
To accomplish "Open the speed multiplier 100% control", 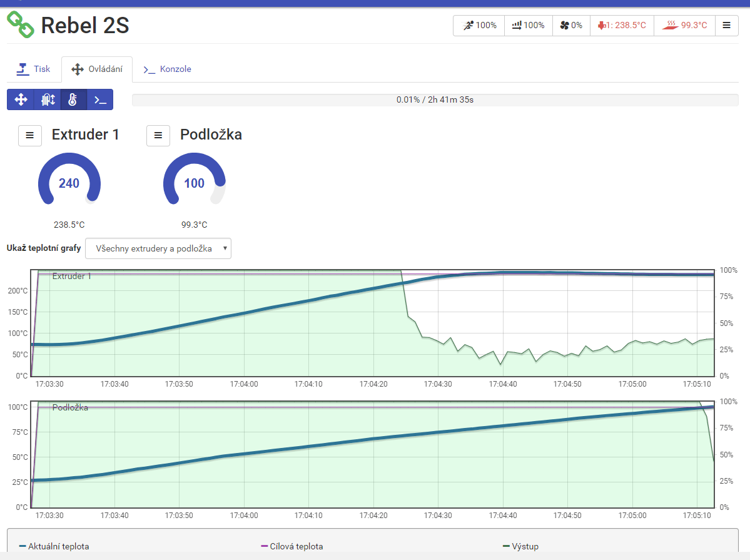I will [x=479, y=26].
